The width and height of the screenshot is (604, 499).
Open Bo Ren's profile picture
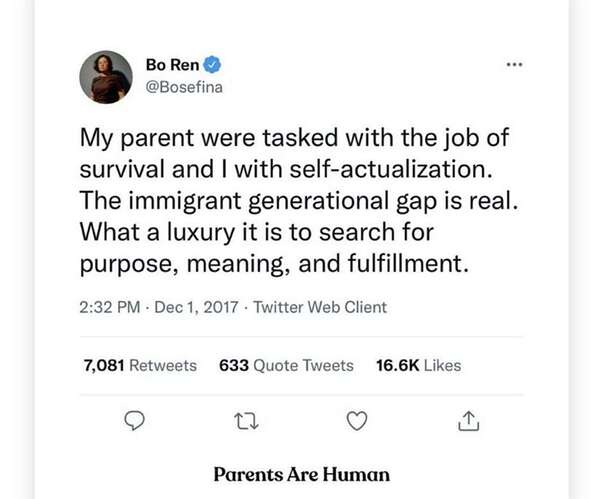[106, 77]
